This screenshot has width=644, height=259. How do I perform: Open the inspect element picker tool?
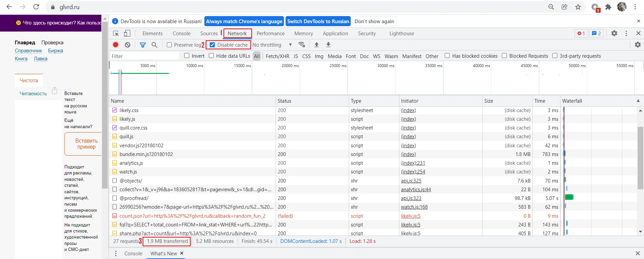coord(116,34)
